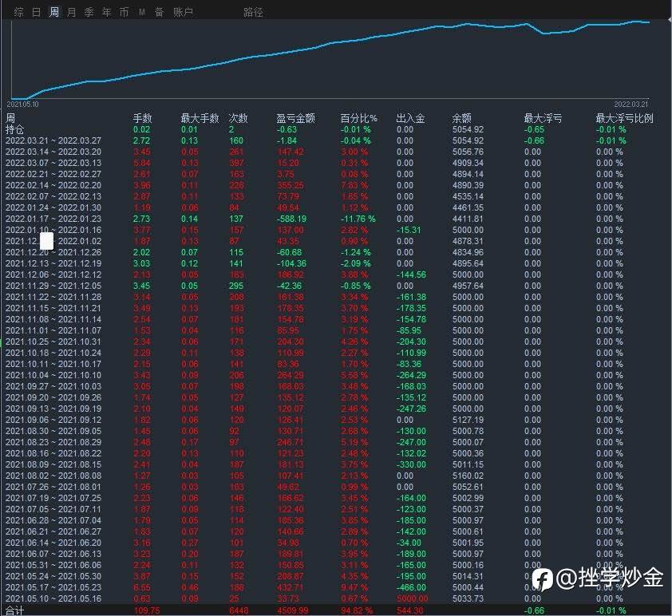This screenshot has width=672, height=616.
Task: Select the 2022.01.17 ~ 2022.01.23 week row
Action: click(x=53, y=219)
